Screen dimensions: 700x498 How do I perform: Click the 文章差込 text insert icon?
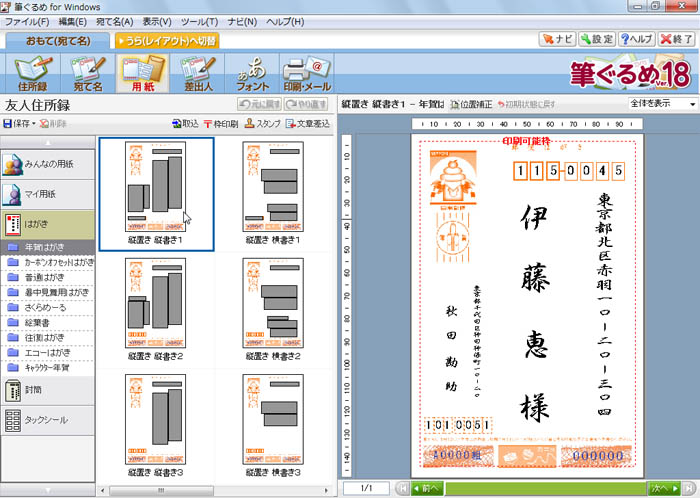(308, 124)
